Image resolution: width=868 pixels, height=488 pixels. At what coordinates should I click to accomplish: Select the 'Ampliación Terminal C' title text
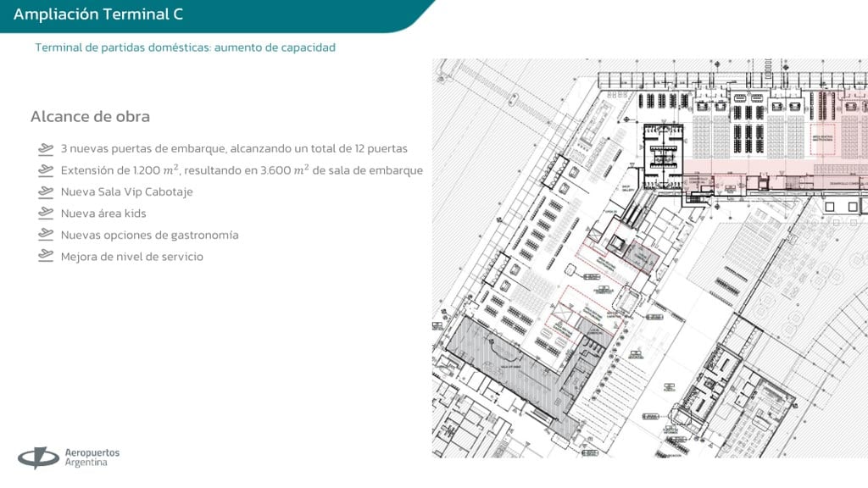[100, 13]
